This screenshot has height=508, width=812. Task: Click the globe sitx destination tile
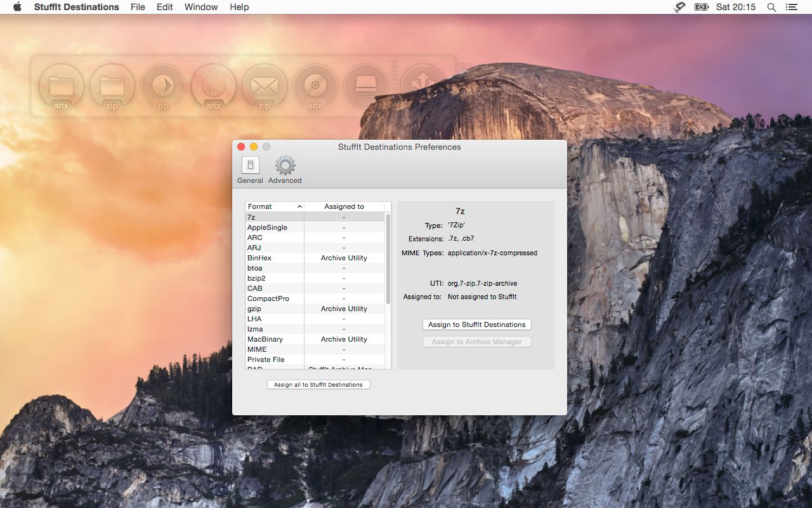click(214, 86)
